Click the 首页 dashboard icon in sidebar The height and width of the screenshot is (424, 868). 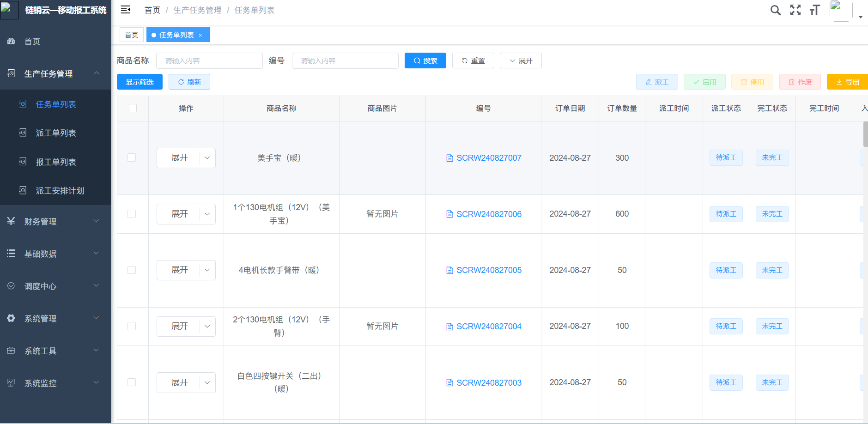pyautogui.click(x=11, y=41)
